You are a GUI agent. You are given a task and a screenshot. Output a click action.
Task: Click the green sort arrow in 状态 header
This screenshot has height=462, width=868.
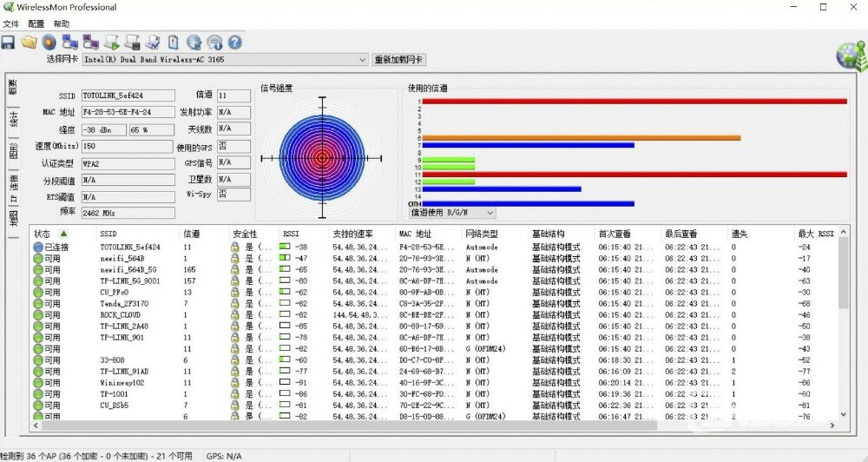tap(63, 234)
